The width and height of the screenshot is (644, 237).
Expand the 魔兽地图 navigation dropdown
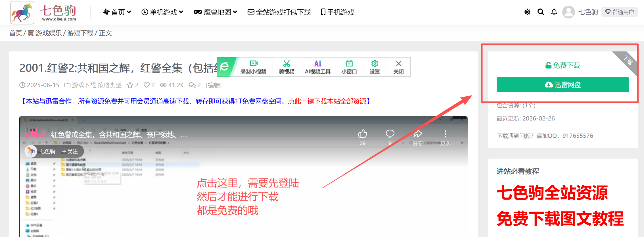[x=216, y=12]
